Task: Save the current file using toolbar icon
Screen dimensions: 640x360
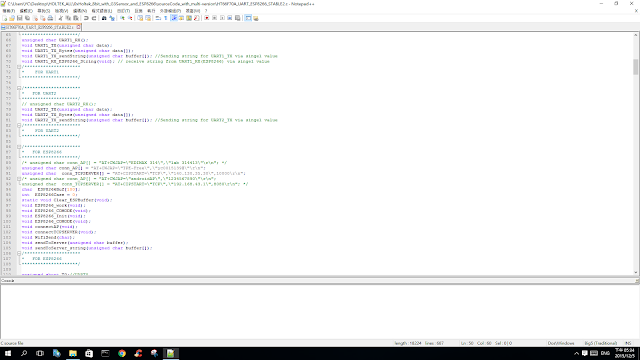Action: click(20, 18)
